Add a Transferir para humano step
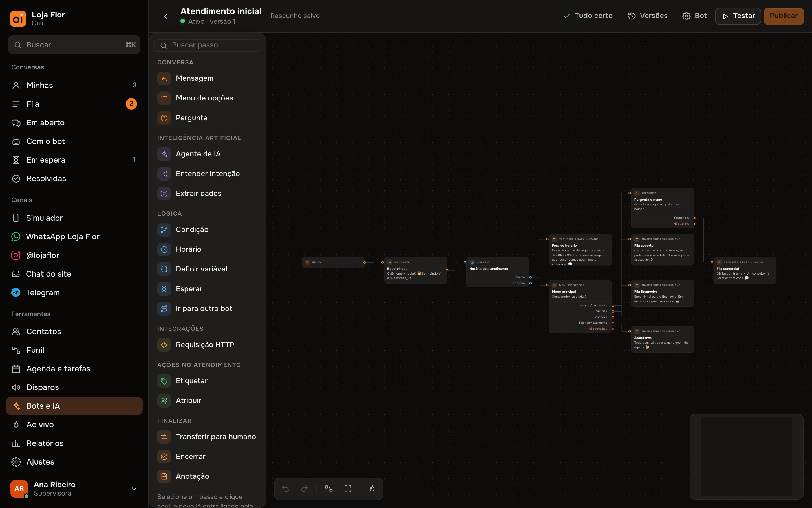Image resolution: width=812 pixels, height=508 pixels. tap(207, 437)
